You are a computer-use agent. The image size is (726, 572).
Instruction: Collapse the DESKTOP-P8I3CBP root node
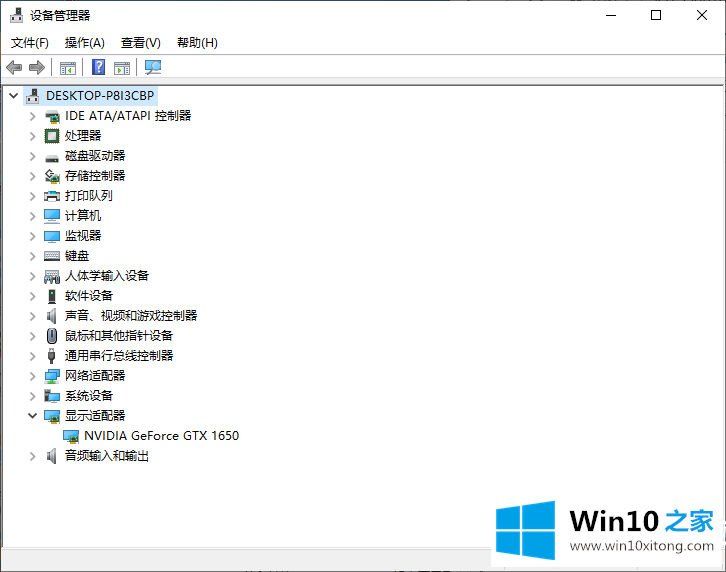pyautogui.click(x=13, y=96)
